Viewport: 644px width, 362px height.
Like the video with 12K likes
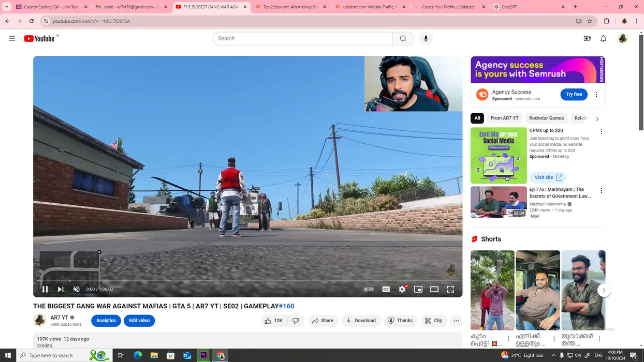pos(274,321)
